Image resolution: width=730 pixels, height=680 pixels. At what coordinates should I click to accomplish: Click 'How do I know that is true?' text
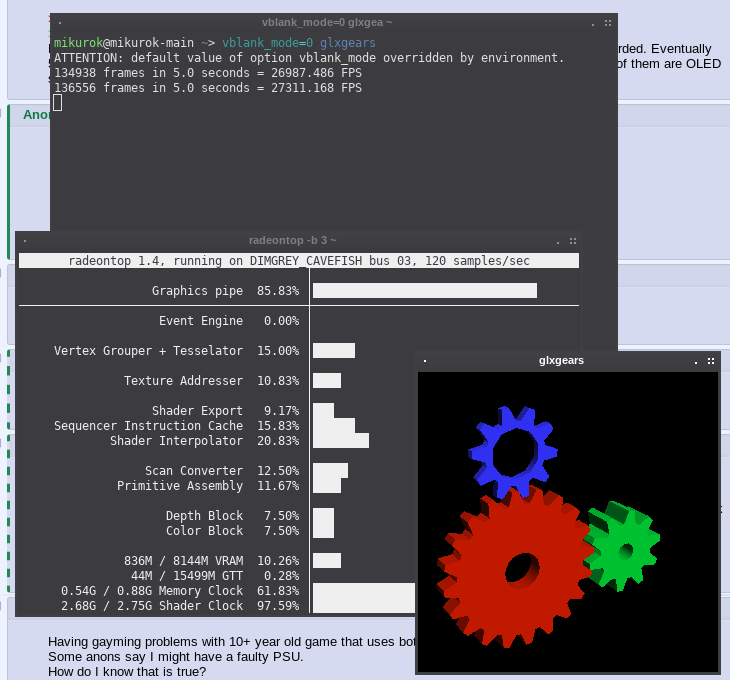(x=127, y=672)
